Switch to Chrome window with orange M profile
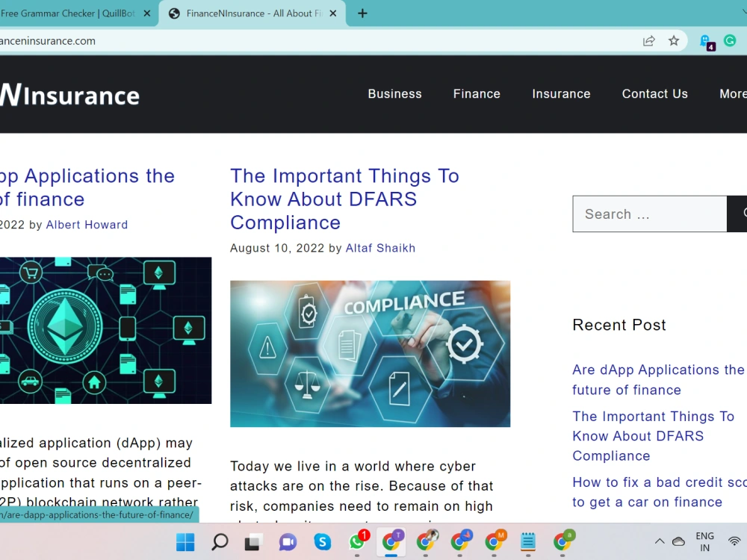Image resolution: width=747 pixels, height=560 pixels. click(x=495, y=541)
